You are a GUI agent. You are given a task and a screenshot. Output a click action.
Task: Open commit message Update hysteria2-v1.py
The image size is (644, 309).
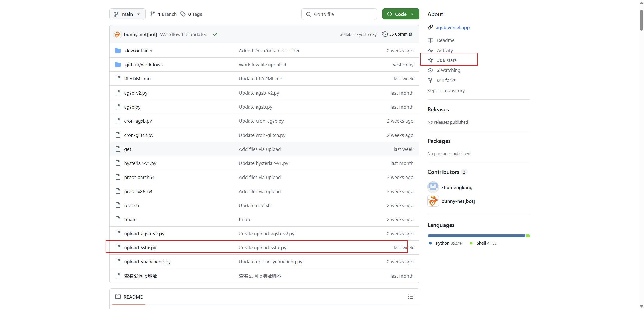(263, 163)
